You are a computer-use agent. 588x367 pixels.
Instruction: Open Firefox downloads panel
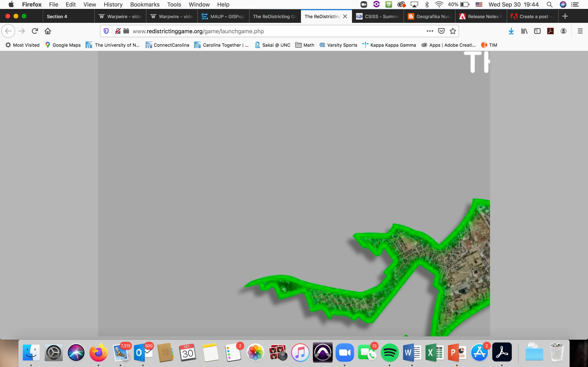(x=511, y=31)
